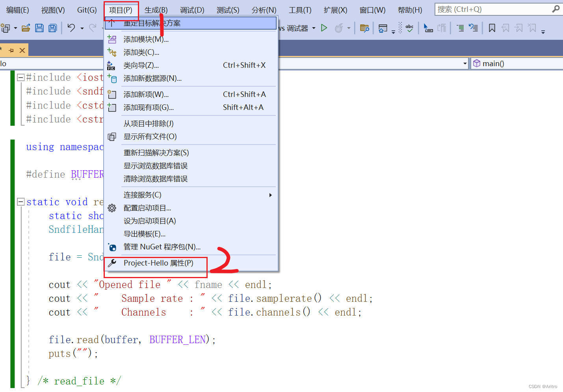Click the new project toolbar icon
The image size is (563, 392).
[6, 28]
